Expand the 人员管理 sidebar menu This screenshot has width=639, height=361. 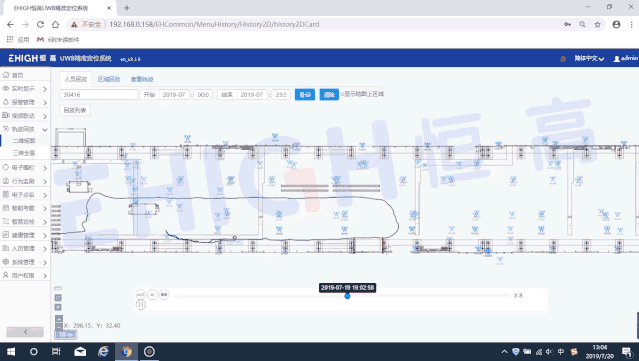(x=24, y=249)
